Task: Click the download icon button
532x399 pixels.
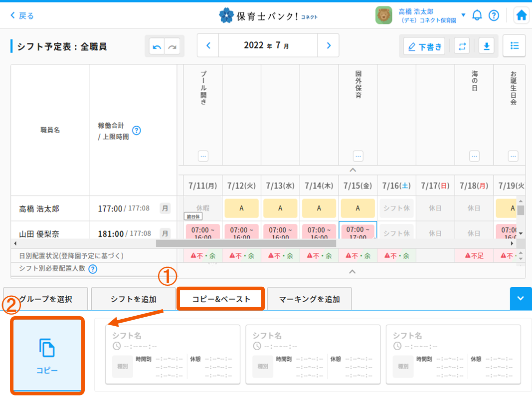Action: point(486,46)
